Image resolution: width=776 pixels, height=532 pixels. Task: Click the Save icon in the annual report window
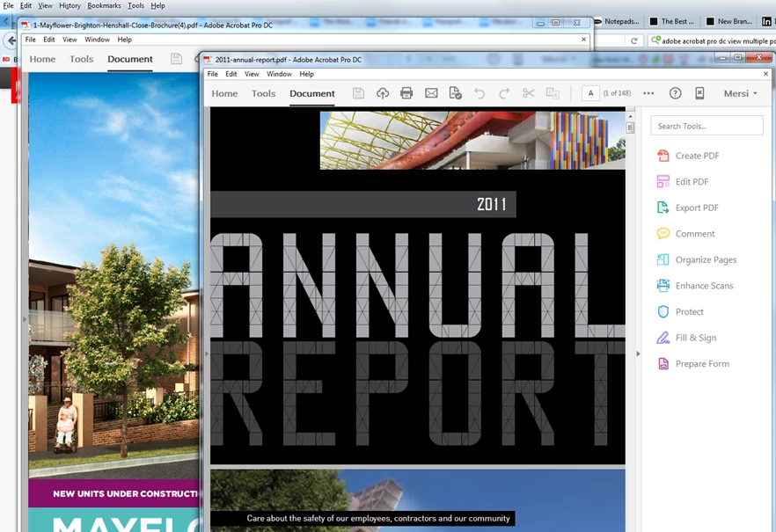click(358, 93)
